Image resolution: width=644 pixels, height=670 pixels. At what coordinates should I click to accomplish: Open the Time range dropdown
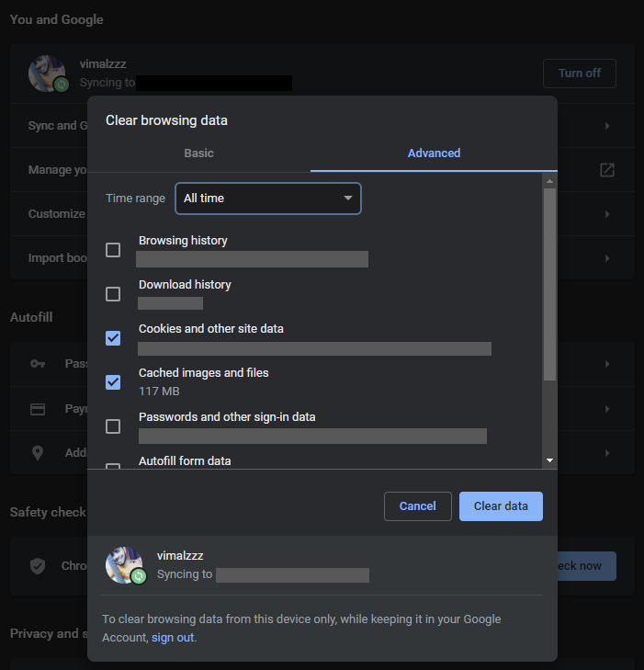tap(268, 199)
